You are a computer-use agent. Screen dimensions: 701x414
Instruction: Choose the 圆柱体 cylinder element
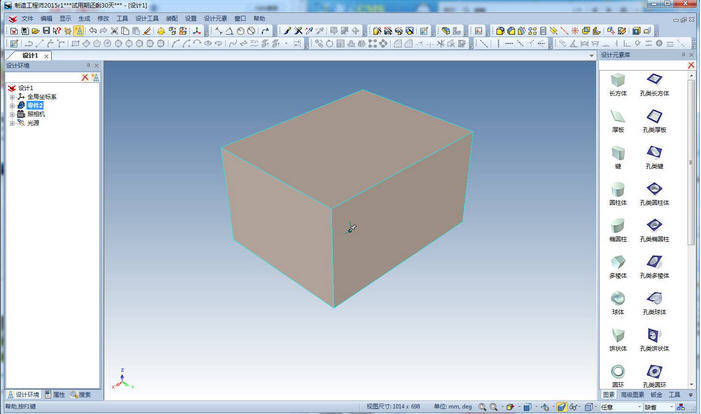(618, 190)
